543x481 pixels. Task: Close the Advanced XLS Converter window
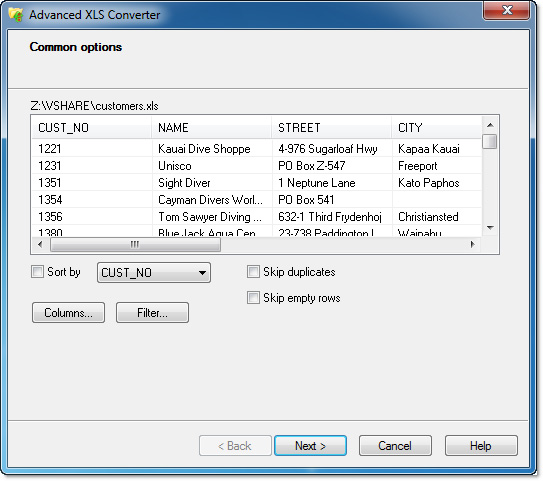pyautogui.click(x=506, y=10)
